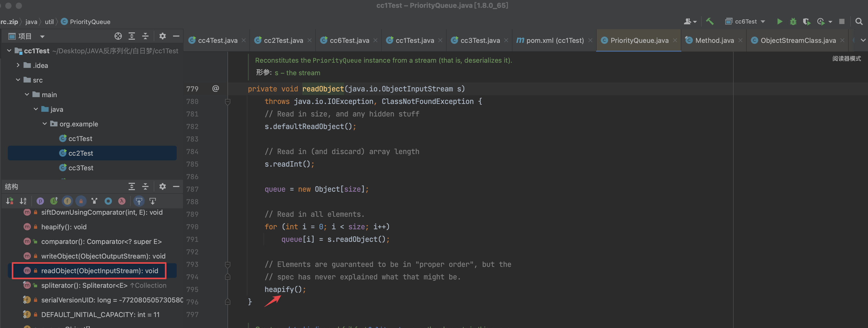This screenshot has height=328, width=868.
Task: Run with profiler clock icon
Action: click(x=820, y=21)
